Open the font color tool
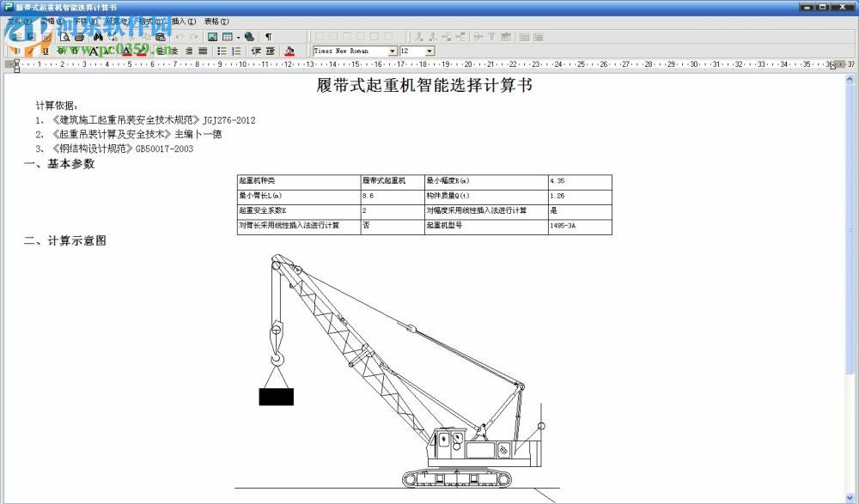The height and width of the screenshot is (504, 859). (x=126, y=51)
